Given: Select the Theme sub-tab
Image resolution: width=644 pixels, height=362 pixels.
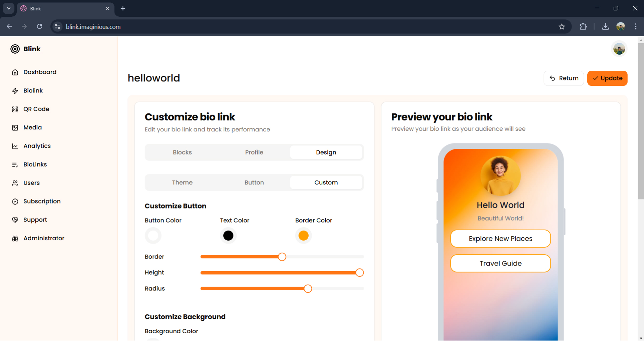Looking at the screenshot, I should click(x=182, y=182).
